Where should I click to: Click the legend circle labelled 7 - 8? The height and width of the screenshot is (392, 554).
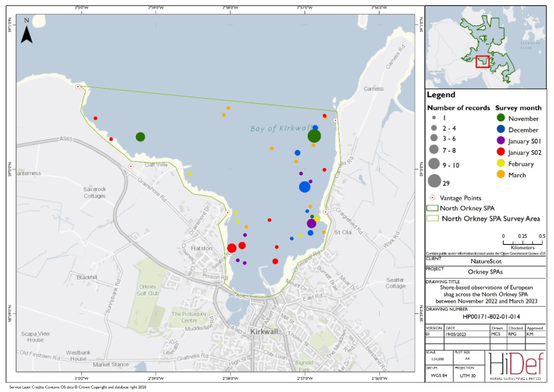click(434, 149)
